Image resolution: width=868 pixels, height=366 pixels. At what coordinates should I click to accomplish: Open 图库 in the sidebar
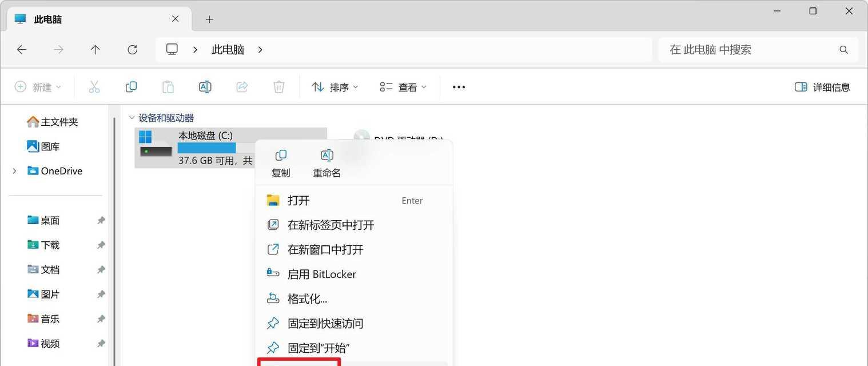click(x=43, y=146)
